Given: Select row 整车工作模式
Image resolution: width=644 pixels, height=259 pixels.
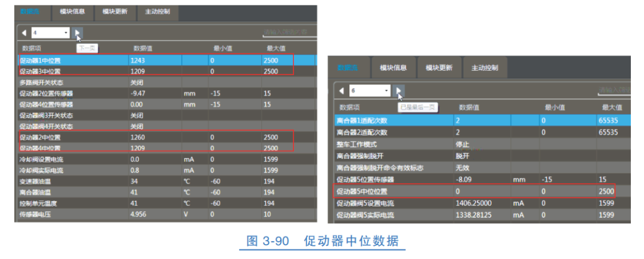Looking at the screenshot, I should pyautogui.click(x=482, y=144).
